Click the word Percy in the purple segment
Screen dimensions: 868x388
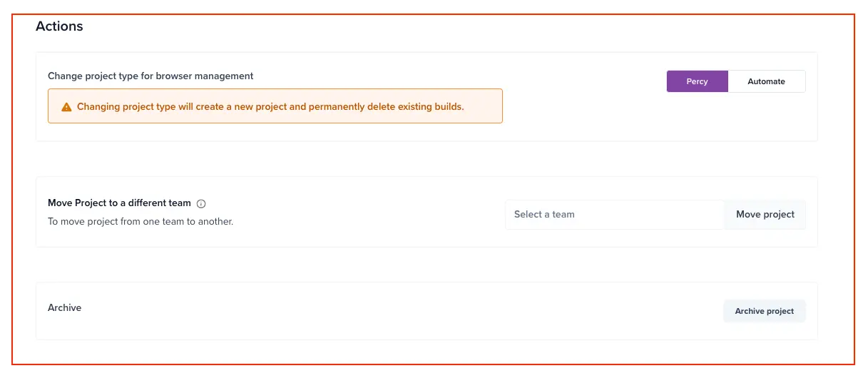pyautogui.click(x=697, y=81)
